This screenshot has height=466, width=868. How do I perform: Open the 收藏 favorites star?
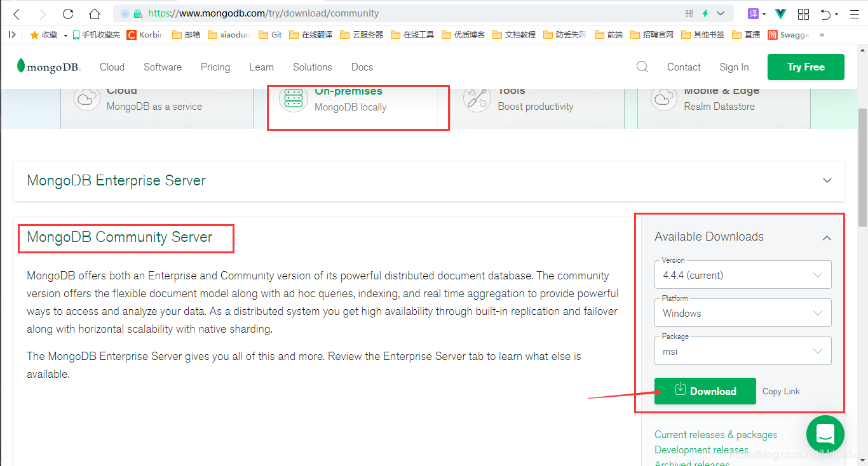pyautogui.click(x=43, y=35)
